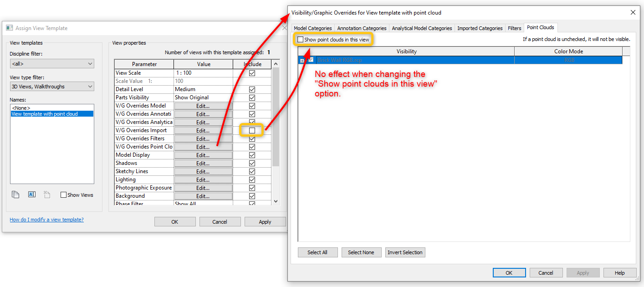
Task: Expand the Brick Wall RGB.rcp tree item
Action: 302,60
